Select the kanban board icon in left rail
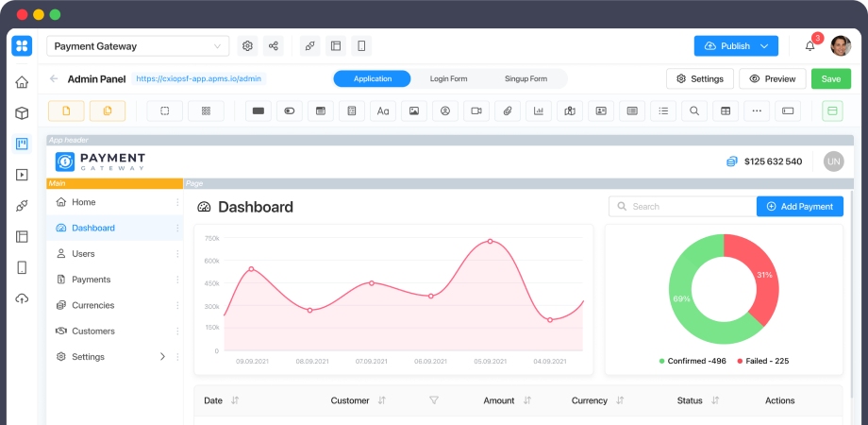Screen dimensions: 868x425 (x=22, y=144)
